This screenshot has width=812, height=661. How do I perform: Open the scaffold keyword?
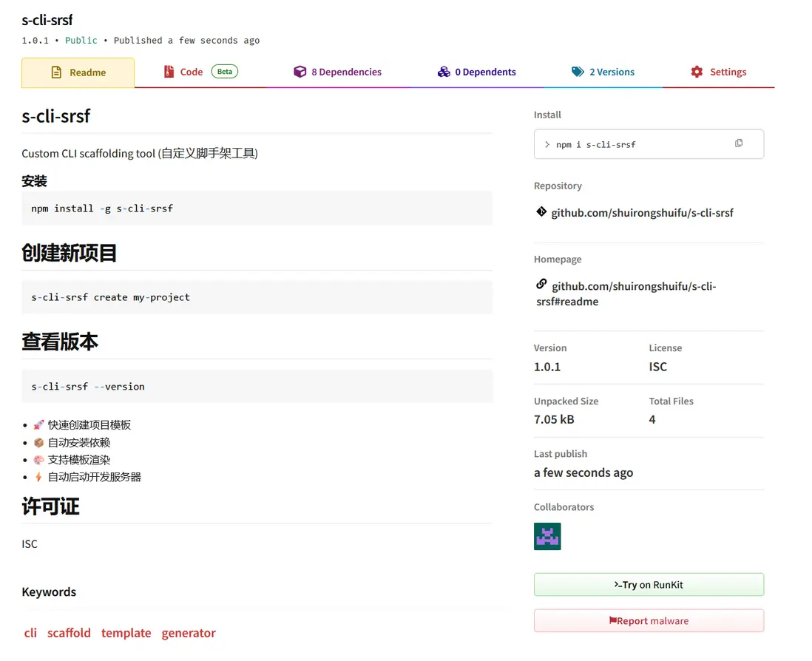(69, 633)
